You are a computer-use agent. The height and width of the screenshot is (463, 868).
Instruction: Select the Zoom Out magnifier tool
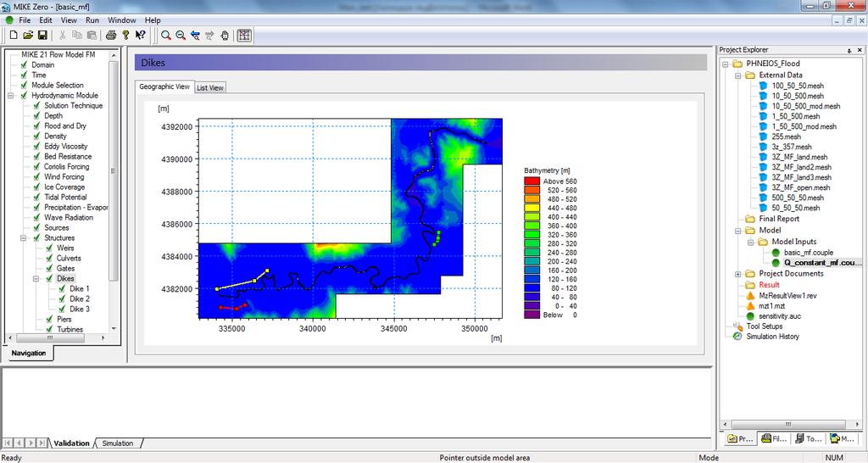pyautogui.click(x=181, y=35)
